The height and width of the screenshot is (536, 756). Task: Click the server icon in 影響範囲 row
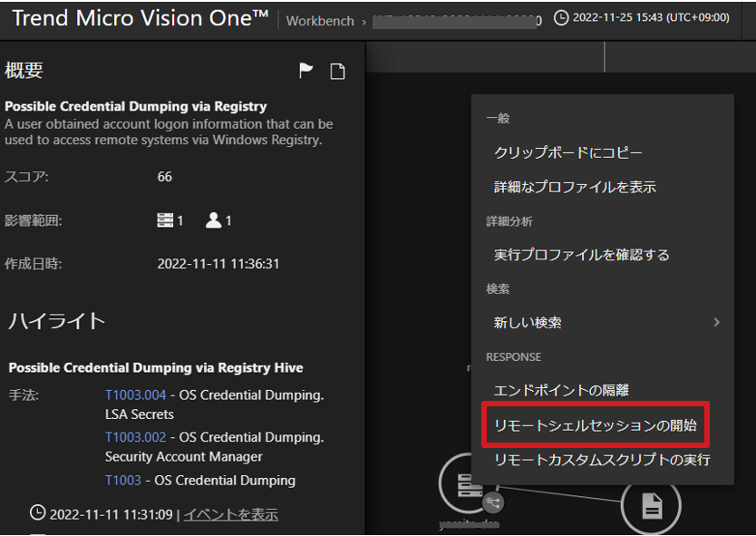click(x=164, y=220)
